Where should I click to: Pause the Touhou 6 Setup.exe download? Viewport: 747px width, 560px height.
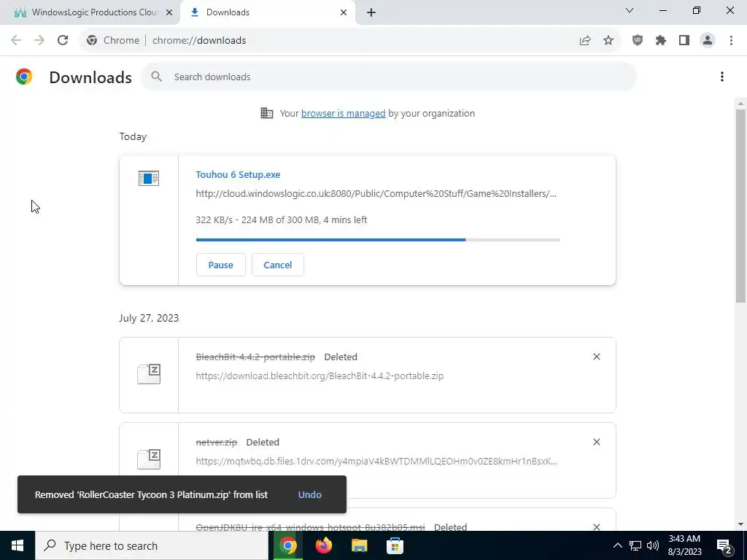coord(220,265)
